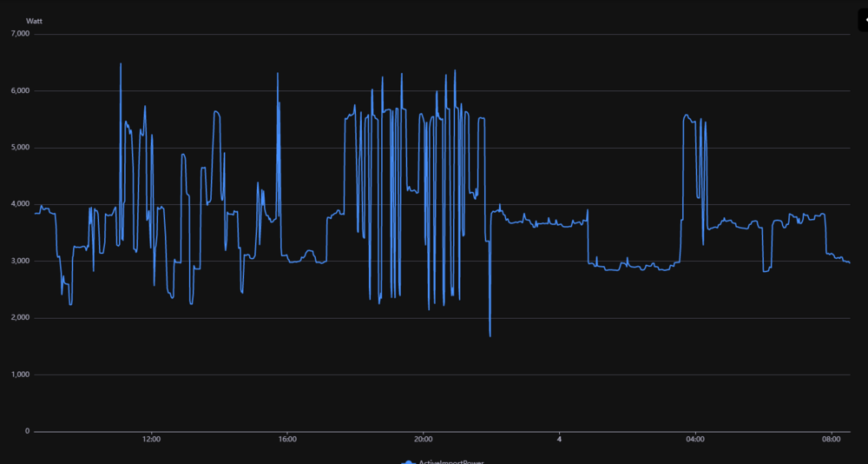The width and height of the screenshot is (868, 464).
Task: Click the 1,000 y-axis value label
Action: pos(17,375)
